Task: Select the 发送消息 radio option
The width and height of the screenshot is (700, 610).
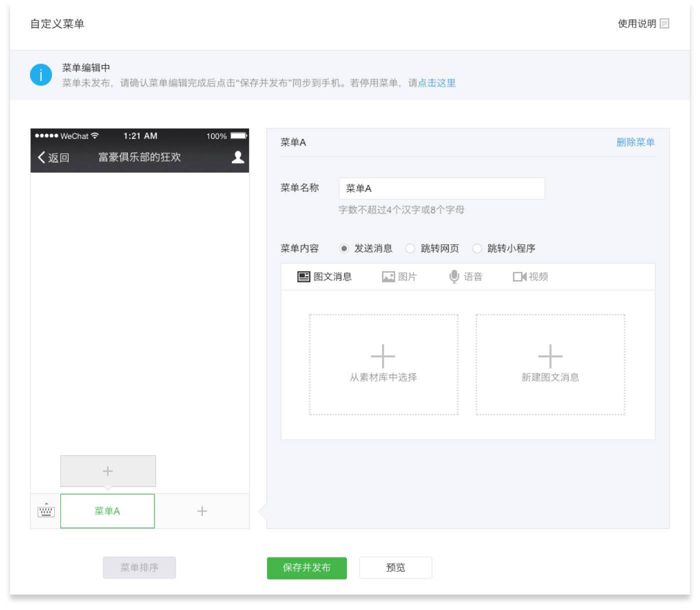Action: 344,248
